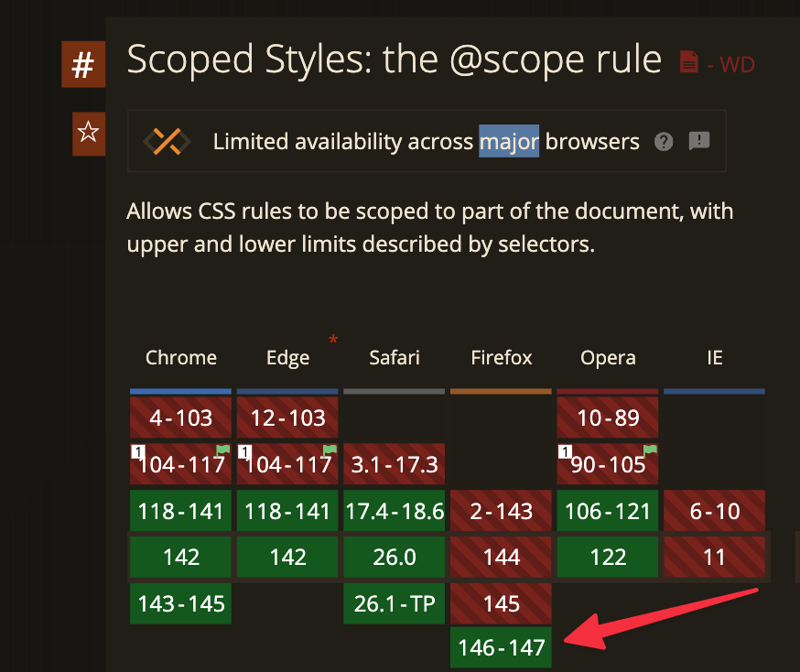
Task: Select Firefox versions 2-143 cell
Action: tap(501, 511)
